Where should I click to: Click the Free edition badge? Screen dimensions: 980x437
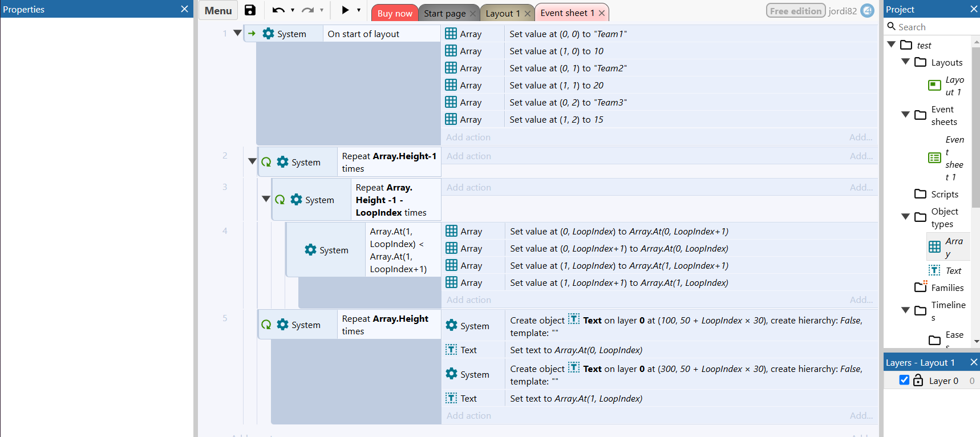796,11
